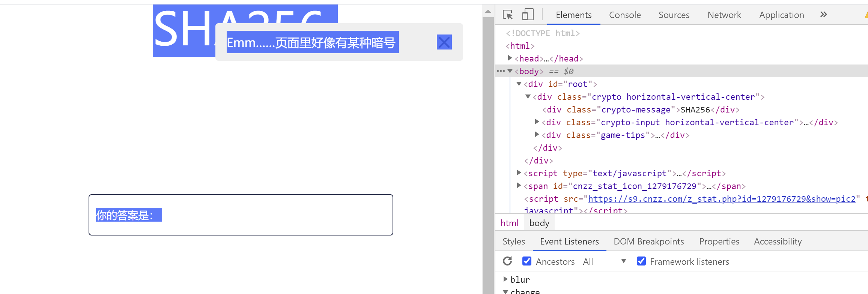The image size is (868, 294).
Task: Click the three dots beside body
Action: [x=501, y=71]
